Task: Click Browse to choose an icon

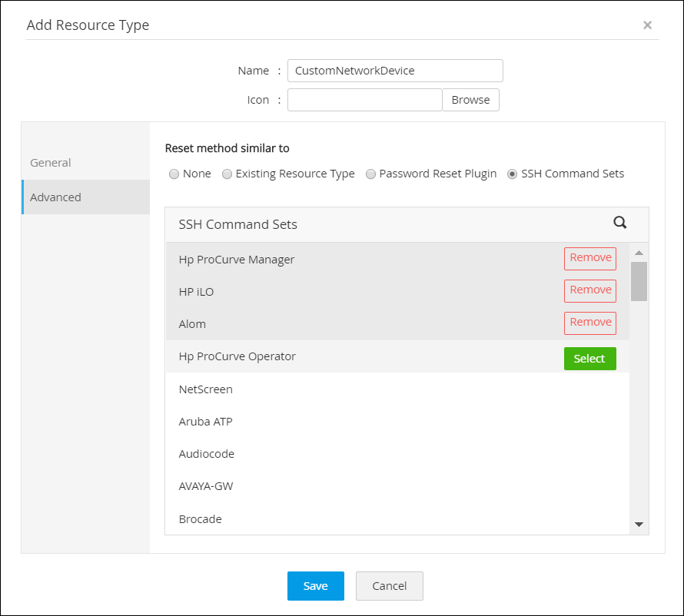Action: [x=470, y=100]
